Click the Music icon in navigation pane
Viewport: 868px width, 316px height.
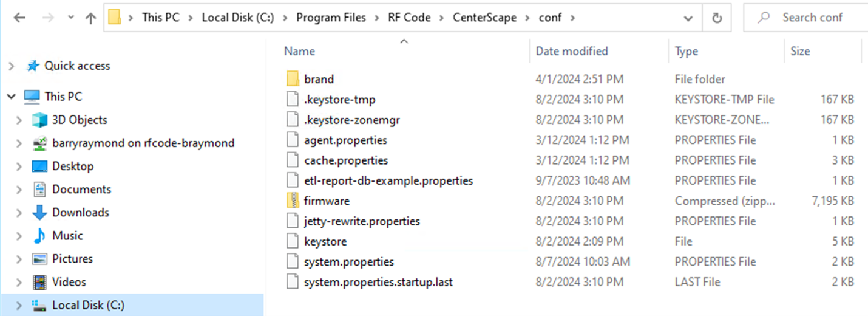[x=39, y=236]
